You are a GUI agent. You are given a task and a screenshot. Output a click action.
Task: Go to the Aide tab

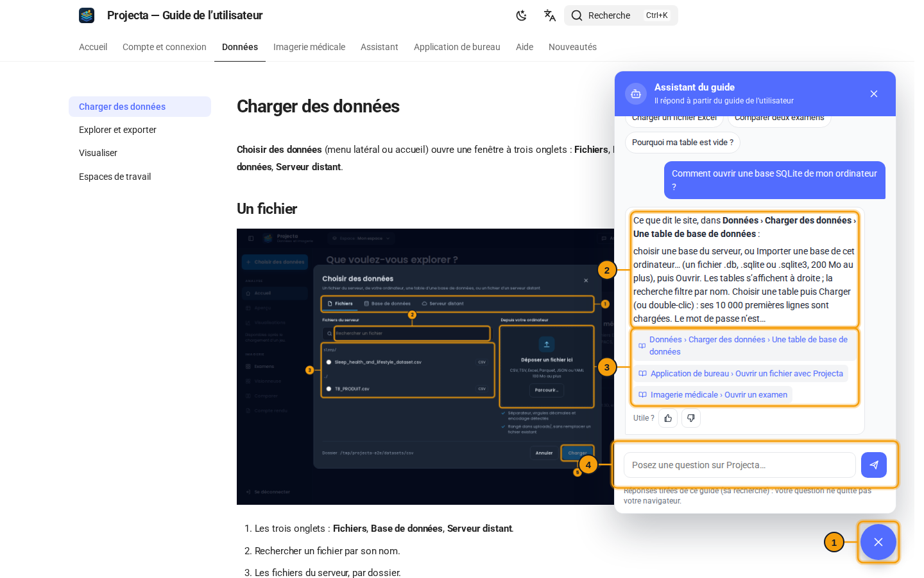pos(524,47)
